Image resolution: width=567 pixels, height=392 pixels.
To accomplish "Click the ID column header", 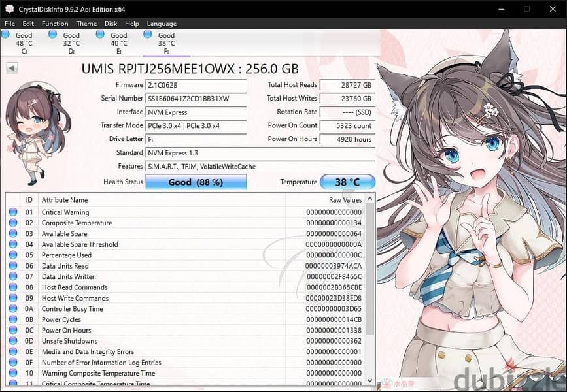I will pos(29,200).
